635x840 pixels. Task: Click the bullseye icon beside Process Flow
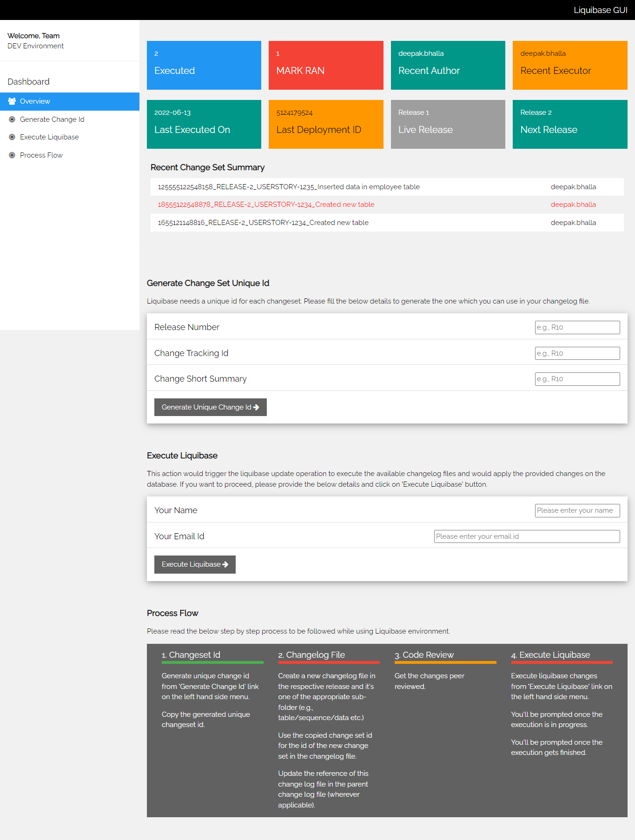pos(12,155)
